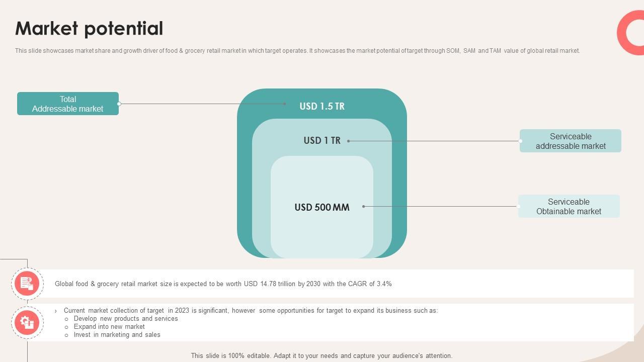Click the USD 1 TR value

322,140
